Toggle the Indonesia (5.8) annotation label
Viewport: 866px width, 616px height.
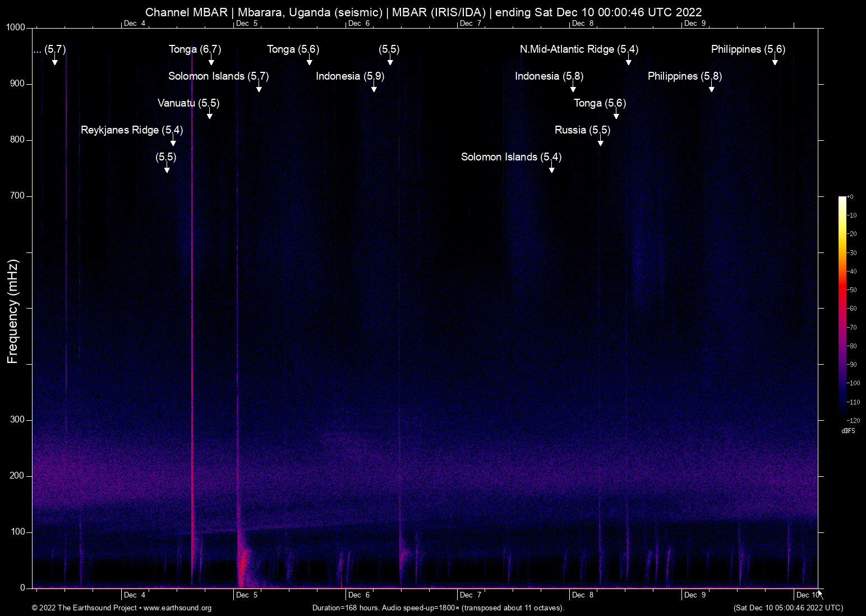pyautogui.click(x=549, y=76)
